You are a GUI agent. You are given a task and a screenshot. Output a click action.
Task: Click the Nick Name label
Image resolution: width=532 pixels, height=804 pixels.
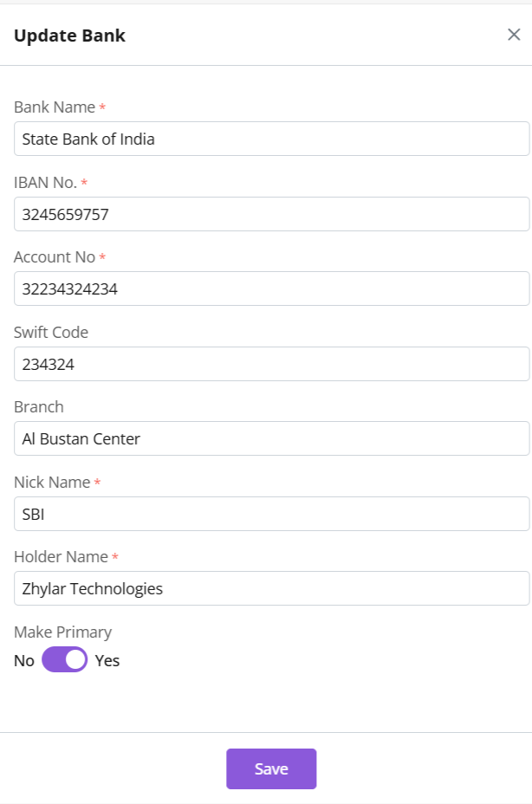52,482
